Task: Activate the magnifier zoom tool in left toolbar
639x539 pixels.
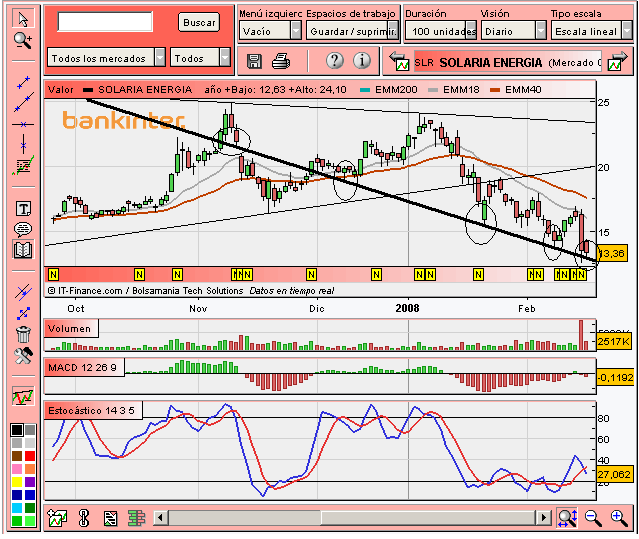Action: tap(23, 41)
